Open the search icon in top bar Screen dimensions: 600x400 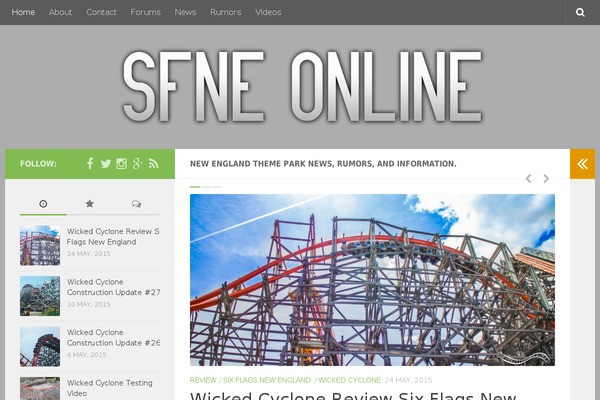click(x=580, y=12)
